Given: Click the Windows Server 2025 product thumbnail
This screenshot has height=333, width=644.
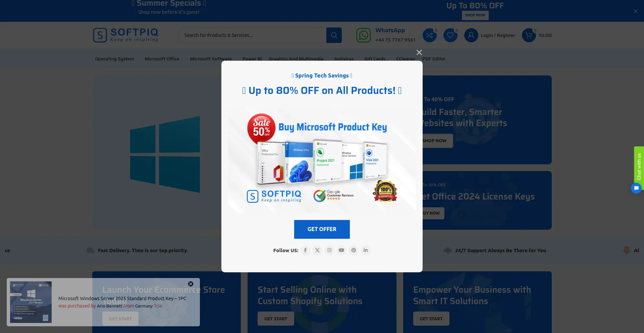Looking at the screenshot, I should [x=31, y=302].
